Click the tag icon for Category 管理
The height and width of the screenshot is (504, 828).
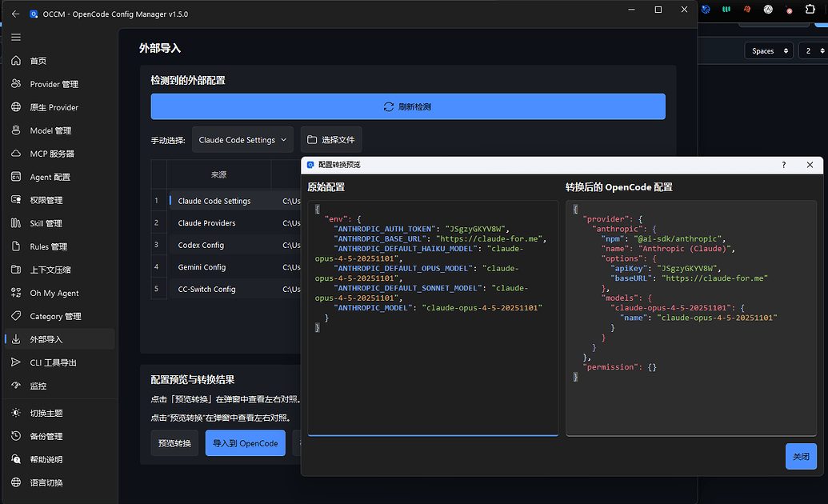[16, 316]
